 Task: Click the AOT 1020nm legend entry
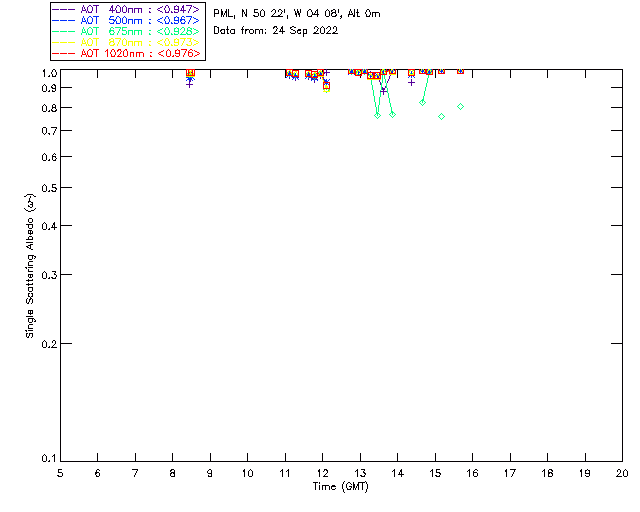(127, 53)
